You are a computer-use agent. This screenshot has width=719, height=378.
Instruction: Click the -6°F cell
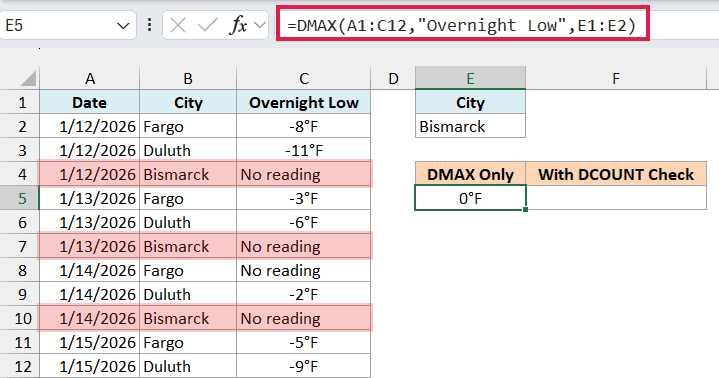click(304, 222)
